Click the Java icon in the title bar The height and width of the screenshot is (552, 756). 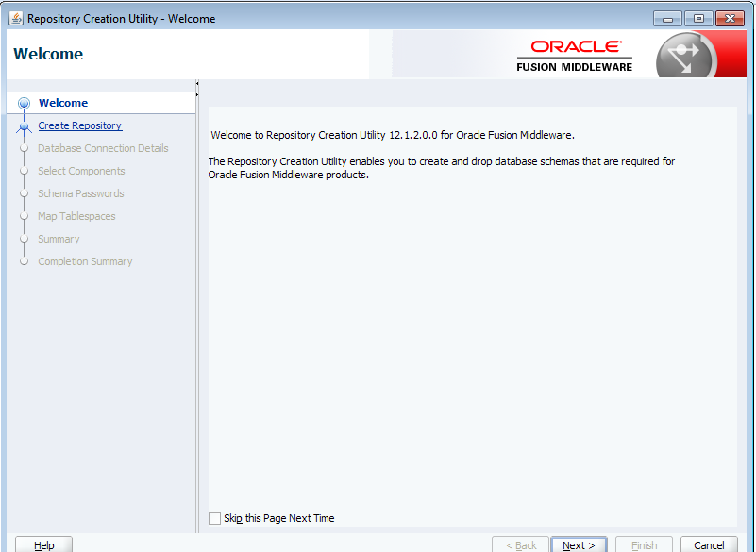16,18
